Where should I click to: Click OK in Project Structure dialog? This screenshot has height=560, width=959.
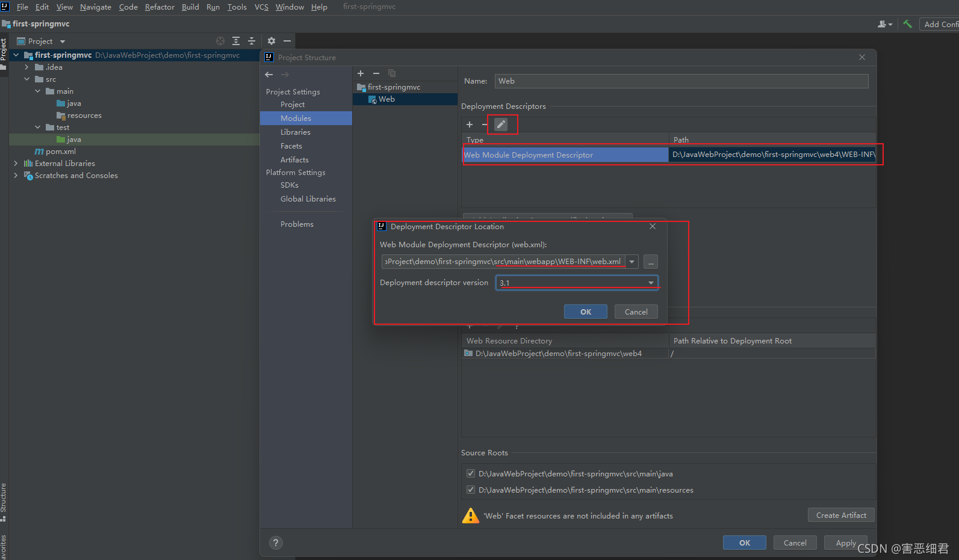click(745, 543)
